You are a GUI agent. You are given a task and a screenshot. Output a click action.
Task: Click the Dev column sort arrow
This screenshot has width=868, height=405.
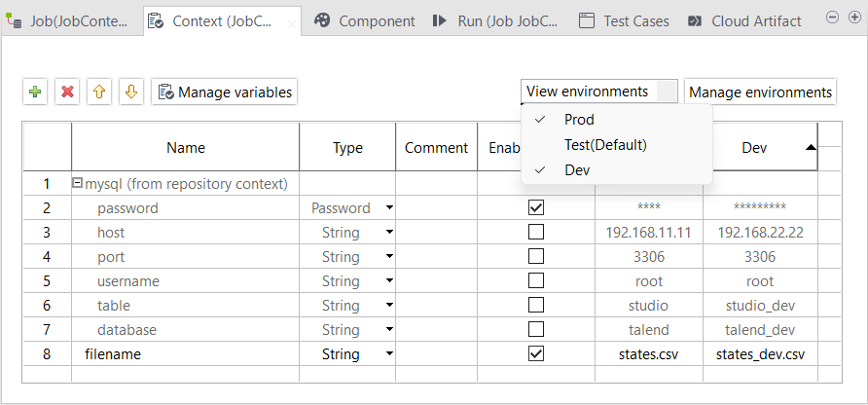coord(810,148)
